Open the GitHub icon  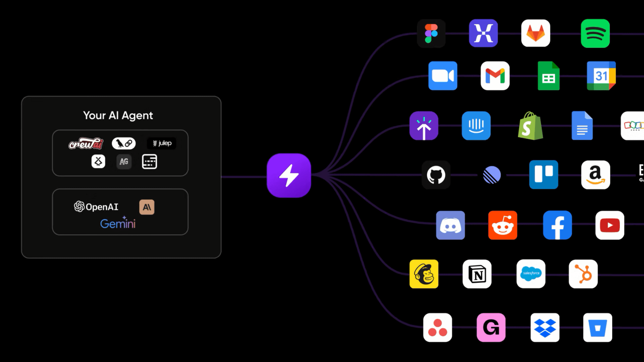tap(436, 175)
